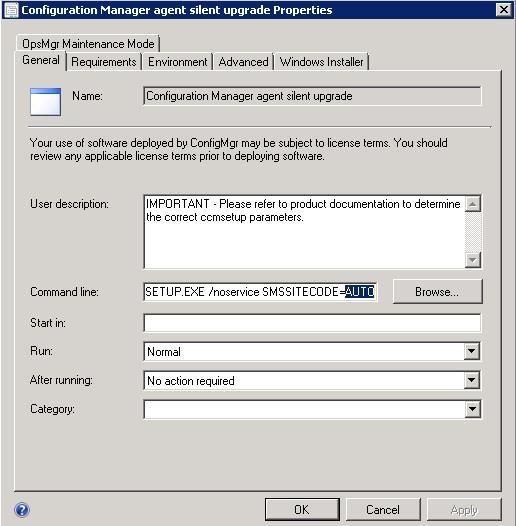
Task: Click the description scrollbar down arrow
Action: [x=473, y=260]
